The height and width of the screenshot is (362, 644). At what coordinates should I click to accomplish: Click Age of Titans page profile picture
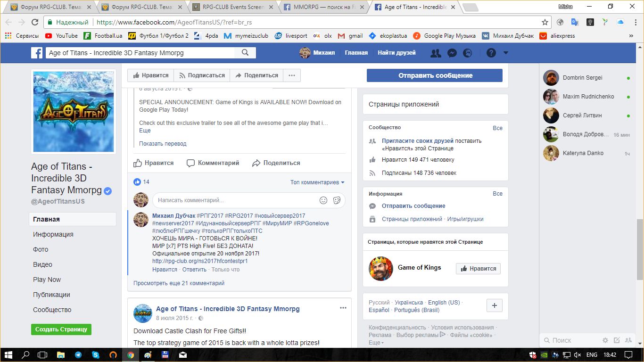pyautogui.click(x=73, y=112)
